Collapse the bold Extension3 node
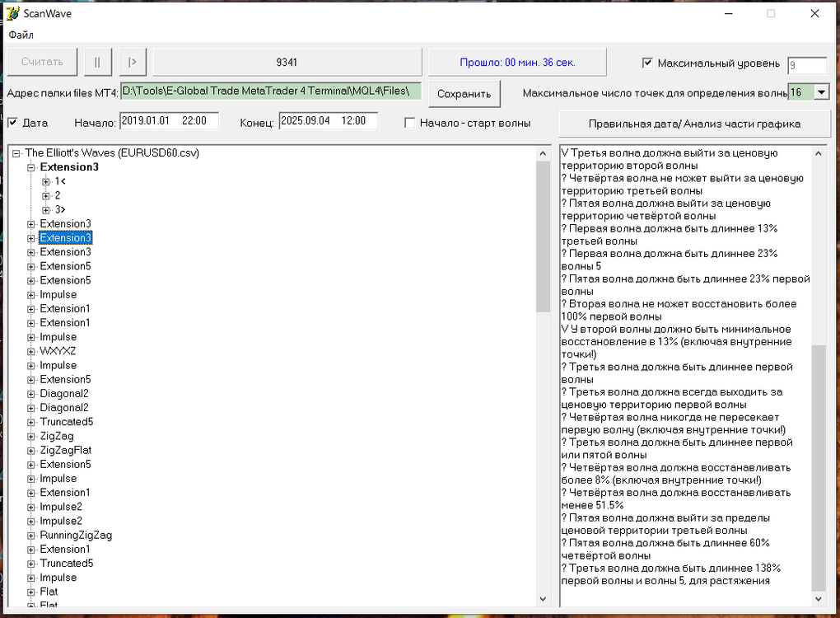Screen dimensions: 840x618 [x=31, y=167]
